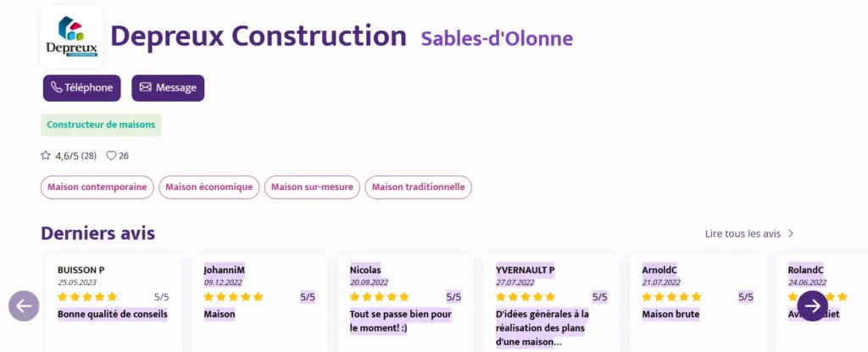868x352 pixels.
Task: Click the Depreux Construction logo
Action: coord(71,36)
